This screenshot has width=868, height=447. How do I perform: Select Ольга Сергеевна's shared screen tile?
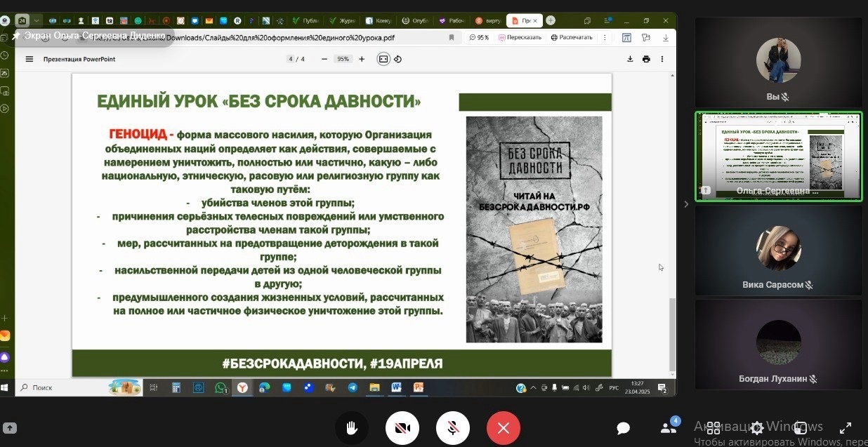(x=778, y=157)
